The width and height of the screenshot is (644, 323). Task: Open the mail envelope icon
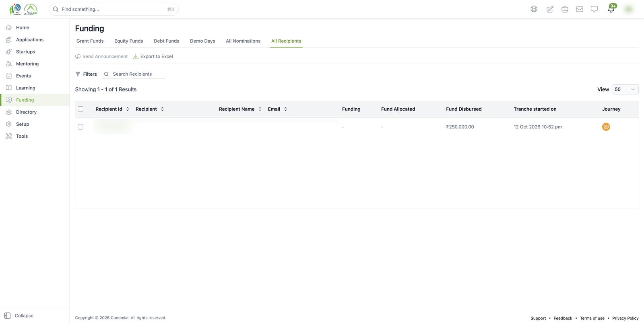580,9
